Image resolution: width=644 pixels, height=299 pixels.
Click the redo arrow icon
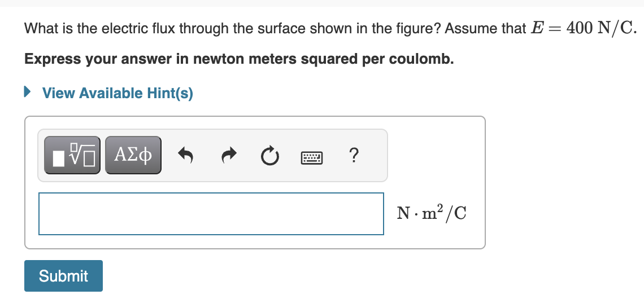[x=228, y=155]
